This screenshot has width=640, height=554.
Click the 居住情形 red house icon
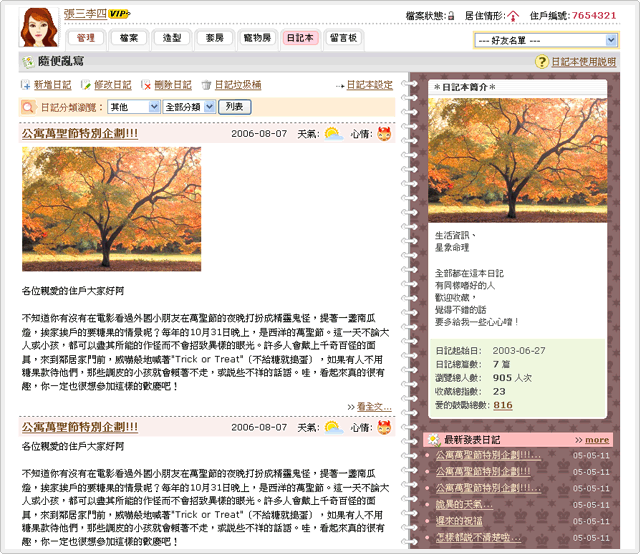(x=513, y=16)
